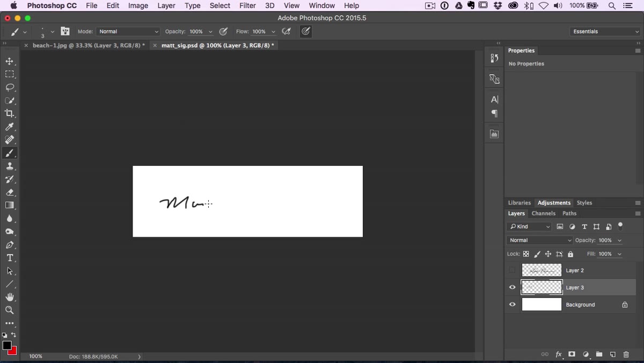
Task: Switch to beach-1.jpg document tab
Action: coord(89,46)
